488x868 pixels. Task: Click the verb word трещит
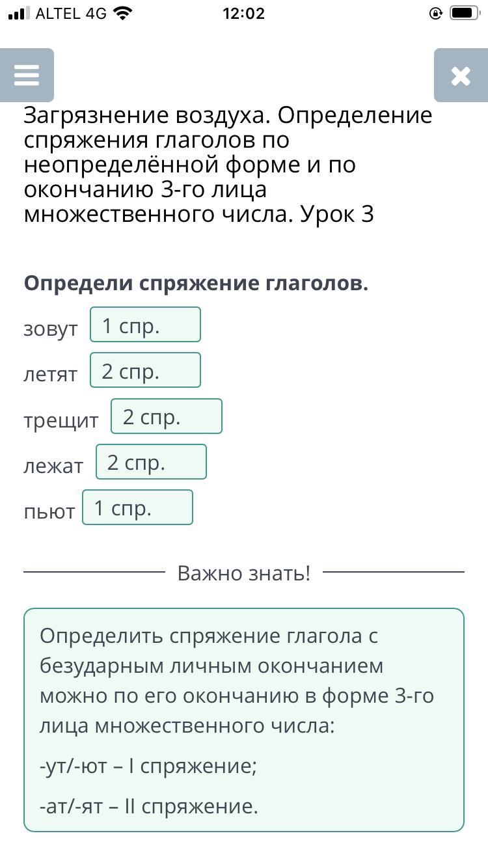(61, 421)
